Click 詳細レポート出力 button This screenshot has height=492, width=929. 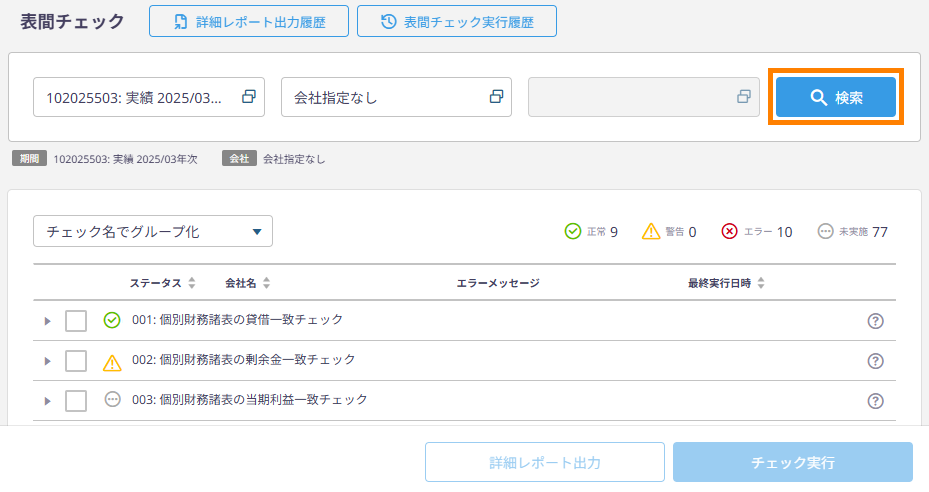click(x=544, y=462)
